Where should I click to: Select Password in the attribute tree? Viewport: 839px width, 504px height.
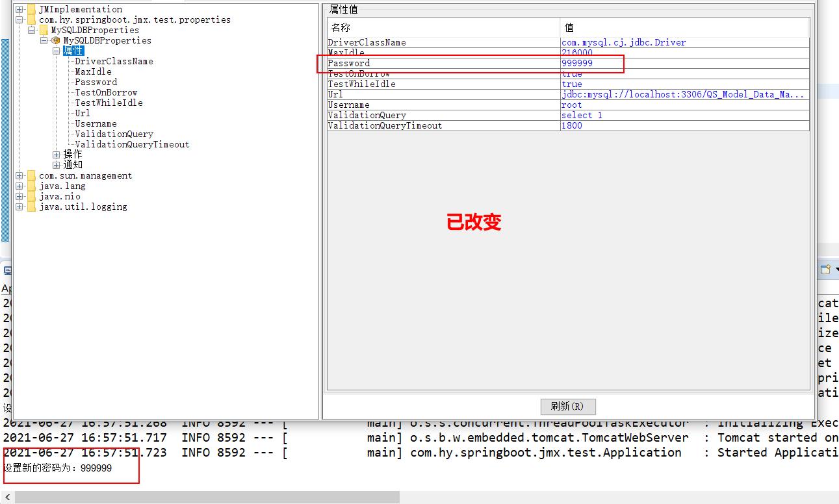(x=96, y=82)
